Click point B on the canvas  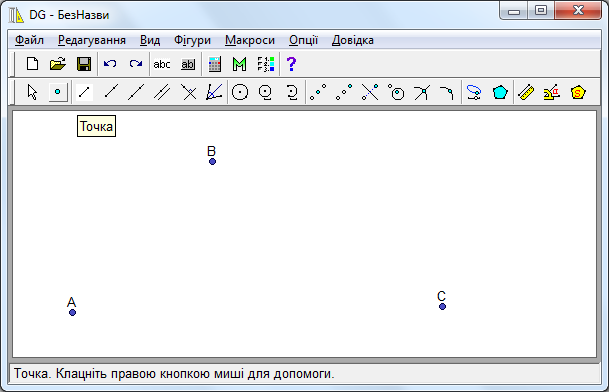coord(212,161)
